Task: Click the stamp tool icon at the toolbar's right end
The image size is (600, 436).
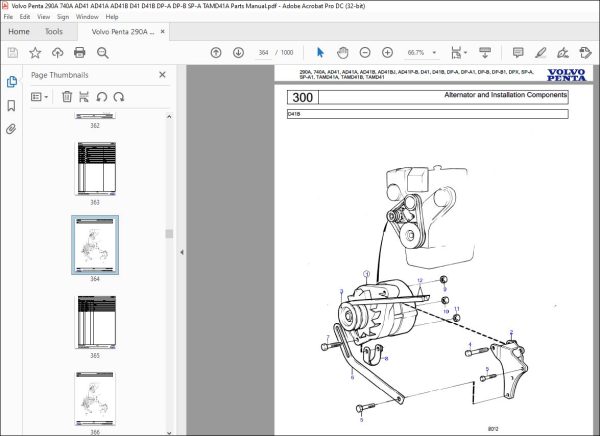Action: click(x=585, y=52)
